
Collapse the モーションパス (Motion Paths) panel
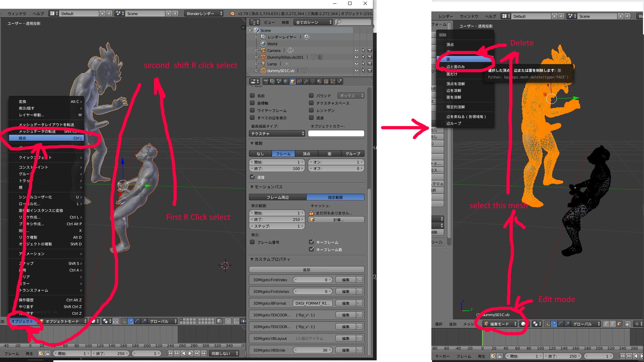tap(252, 187)
